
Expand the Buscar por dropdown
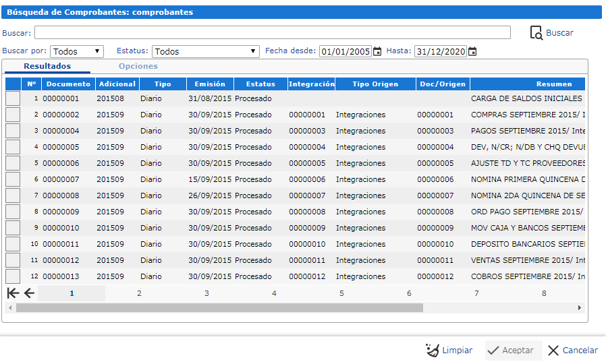pos(77,51)
